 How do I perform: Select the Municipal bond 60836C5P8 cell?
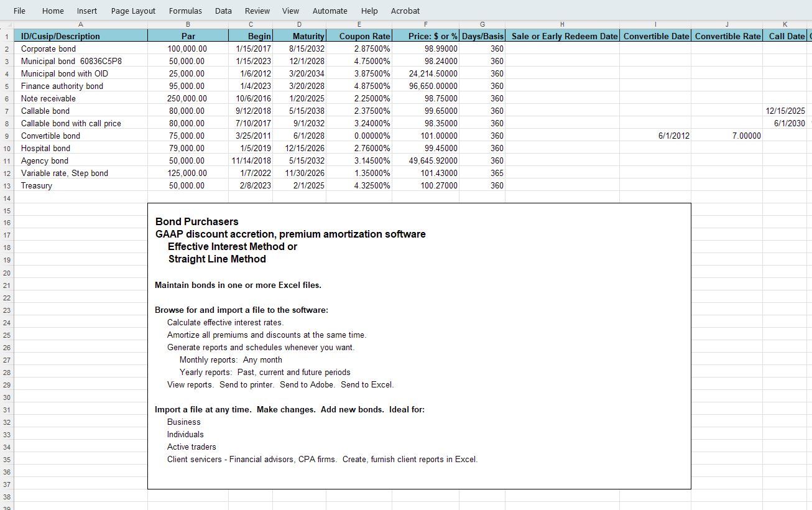point(81,61)
